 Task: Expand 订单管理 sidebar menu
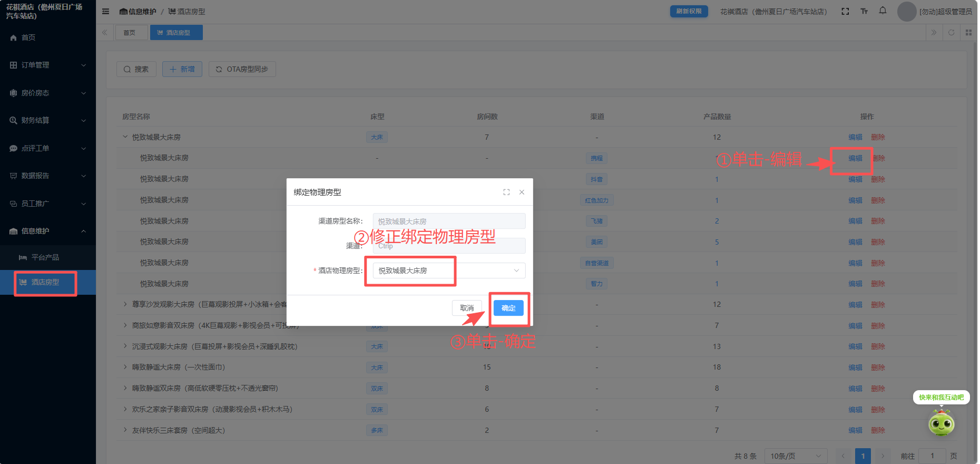[48, 65]
